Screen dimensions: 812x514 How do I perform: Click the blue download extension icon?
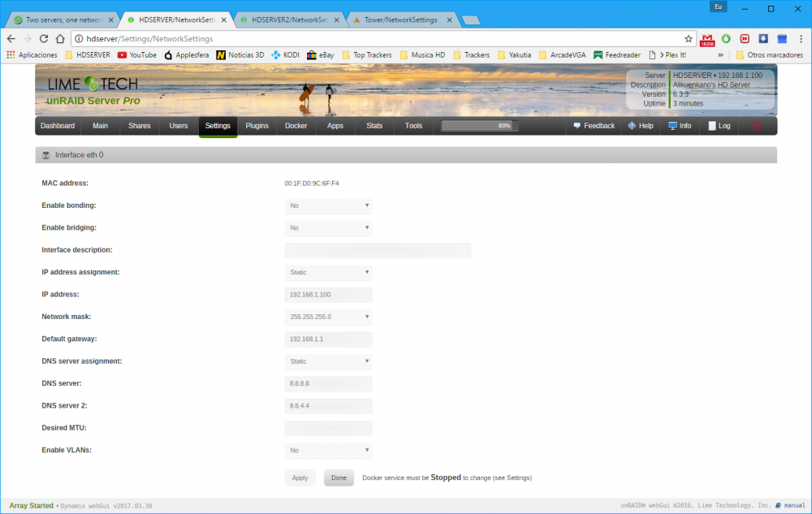(763, 39)
